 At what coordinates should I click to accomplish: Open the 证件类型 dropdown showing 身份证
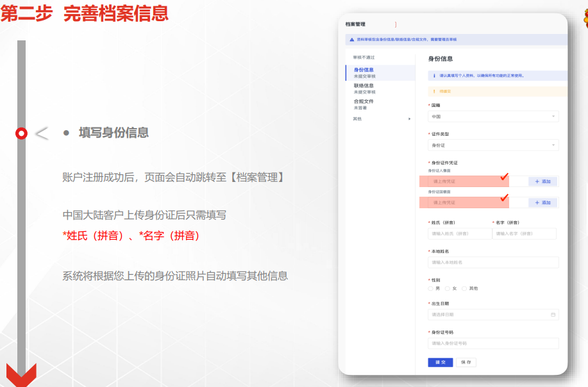point(493,145)
